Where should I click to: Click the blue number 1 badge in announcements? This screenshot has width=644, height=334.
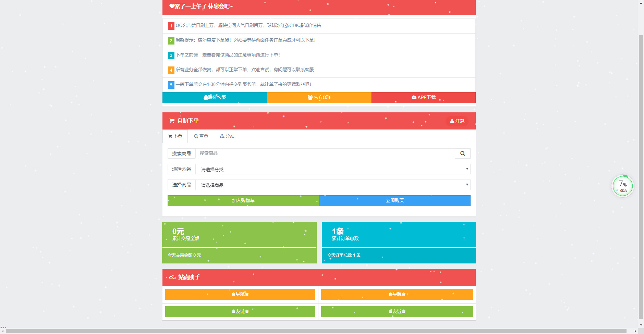click(x=171, y=26)
